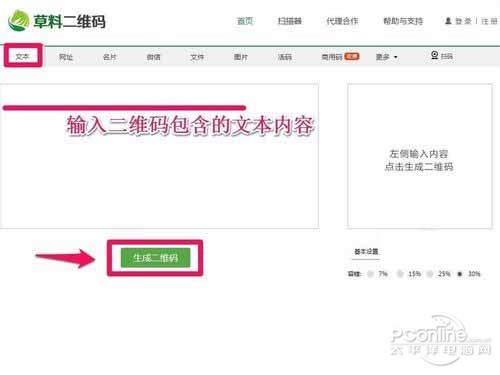The height and width of the screenshot is (375, 500).
Task: Click the QR code preview box
Action: (420, 156)
